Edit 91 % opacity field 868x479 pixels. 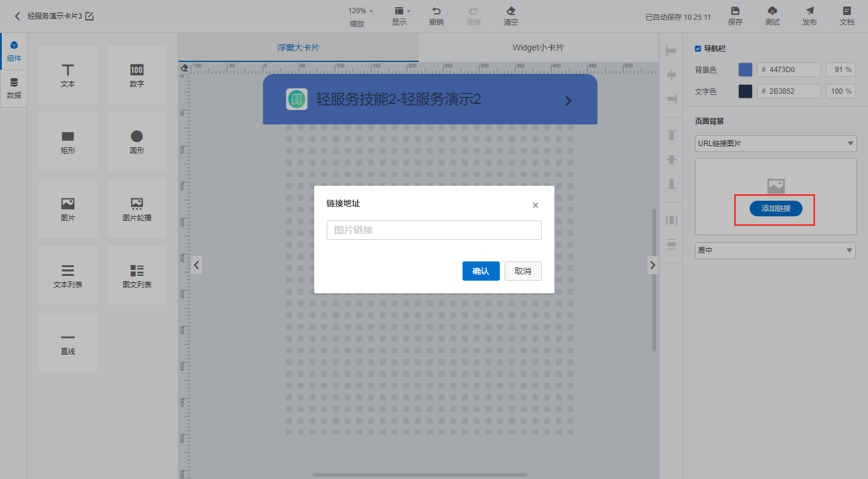coord(841,70)
